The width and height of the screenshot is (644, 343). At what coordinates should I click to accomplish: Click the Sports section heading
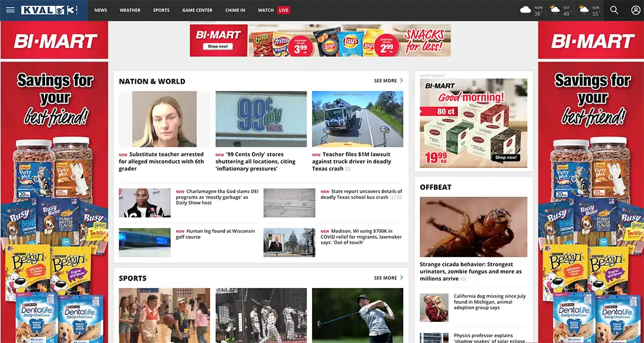tap(133, 278)
